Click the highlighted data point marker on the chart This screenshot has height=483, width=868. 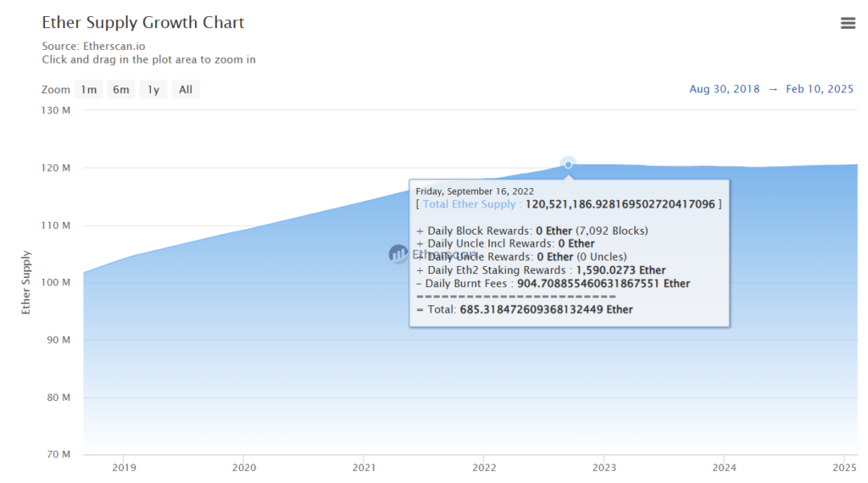pos(568,164)
